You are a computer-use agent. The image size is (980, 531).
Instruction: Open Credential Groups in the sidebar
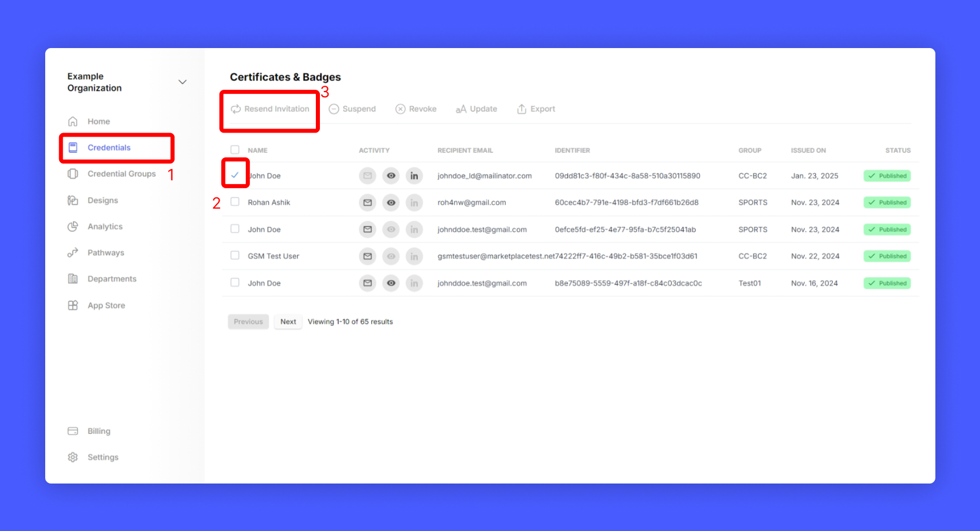tap(121, 174)
